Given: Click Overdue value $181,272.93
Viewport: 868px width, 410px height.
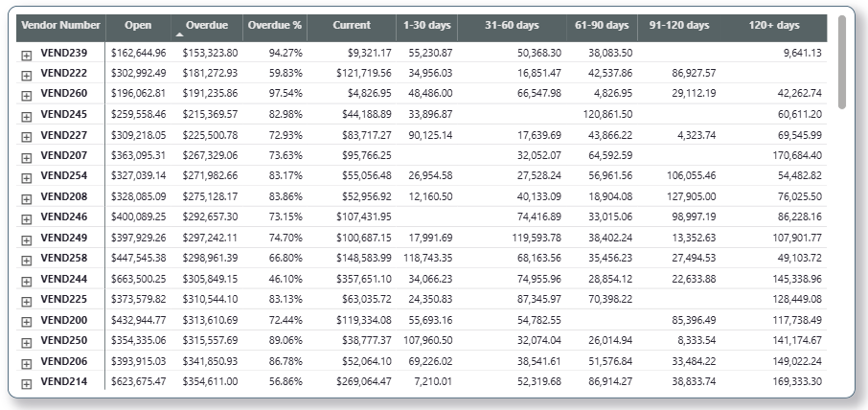Looking at the screenshot, I should tap(211, 74).
